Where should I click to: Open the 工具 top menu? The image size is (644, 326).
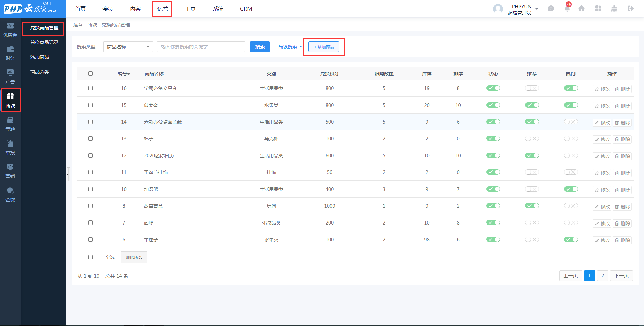(x=190, y=9)
